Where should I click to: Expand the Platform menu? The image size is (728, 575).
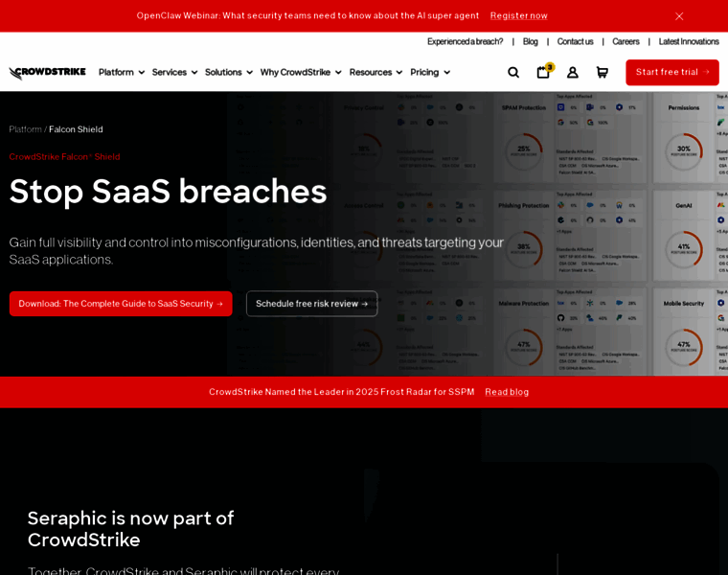[122, 73]
